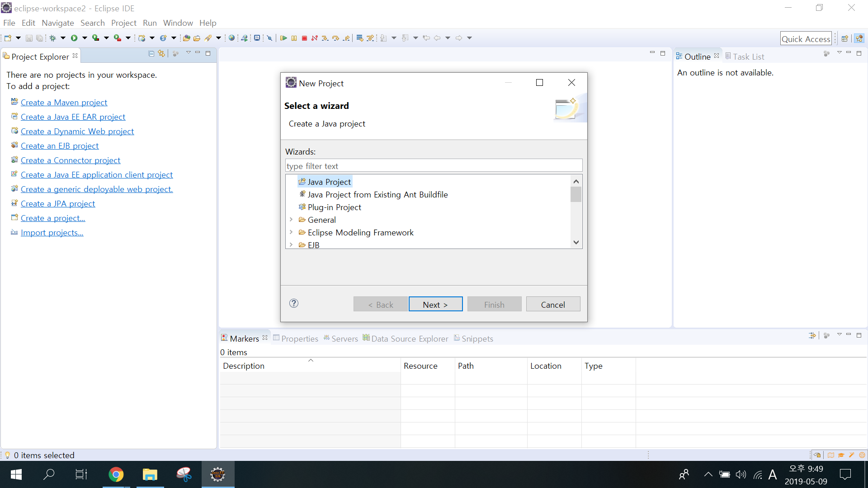This screenshot has height=488, width=868.
Task: Open the dialog help question mark icon
Action: pos(294,304)
